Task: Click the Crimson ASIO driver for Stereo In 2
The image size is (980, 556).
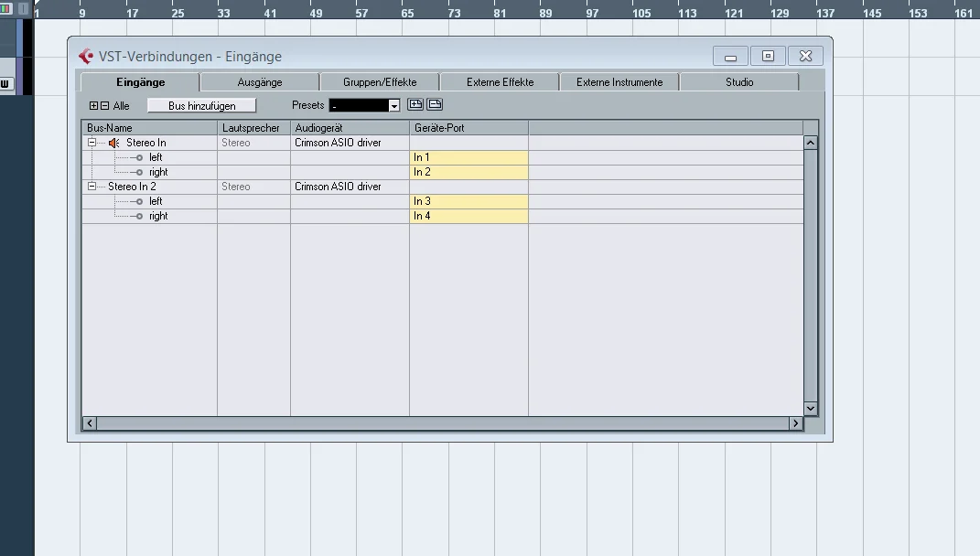Action: [x=339, y=187]
